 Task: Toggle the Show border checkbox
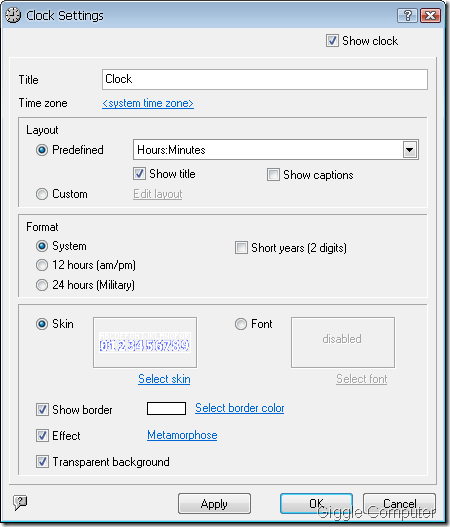[x=42, y=410]
